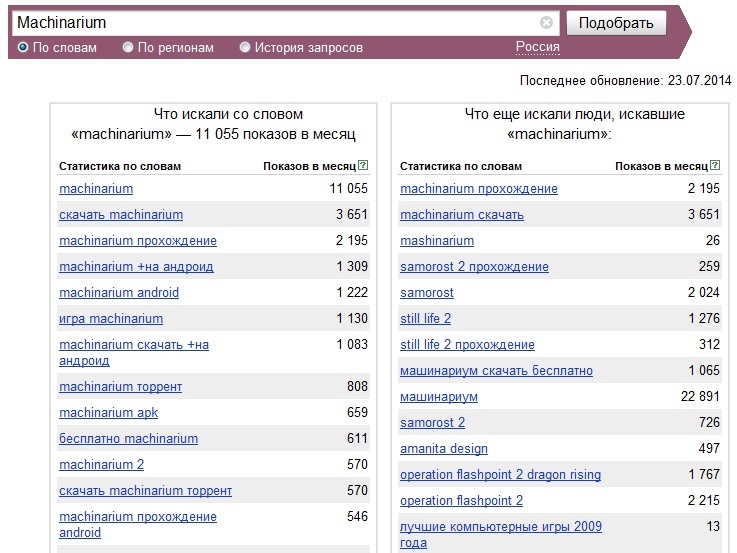Open the amanita design link
Viewport: 737px width, 553px height.
(x=444, y=449)
